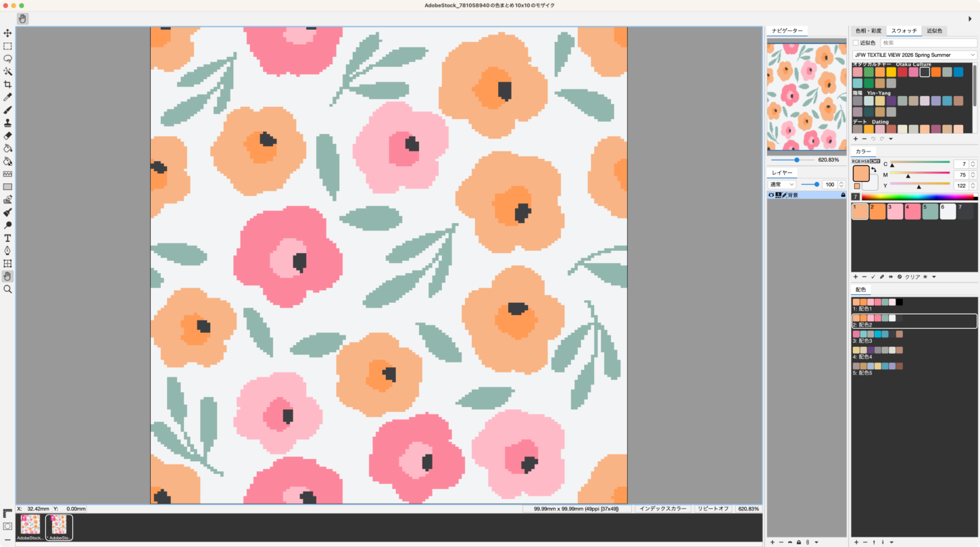Select the Magic Wand tool

7,71
